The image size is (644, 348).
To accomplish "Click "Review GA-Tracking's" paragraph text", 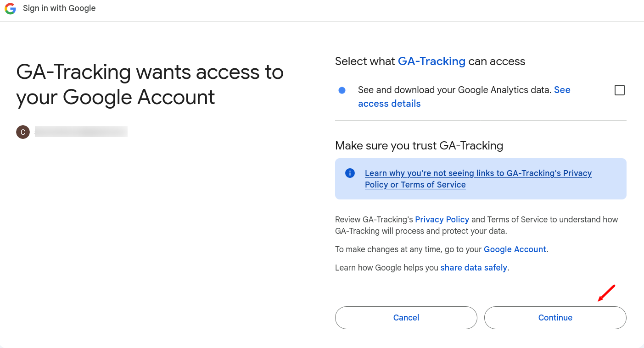I will click(x=476, y=225).
